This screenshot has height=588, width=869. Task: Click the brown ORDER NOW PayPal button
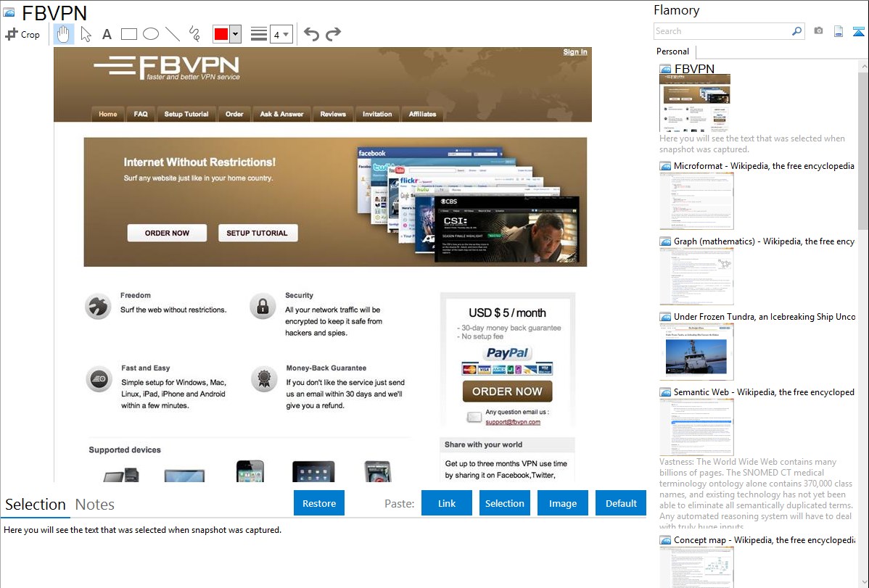click(507, 392)
